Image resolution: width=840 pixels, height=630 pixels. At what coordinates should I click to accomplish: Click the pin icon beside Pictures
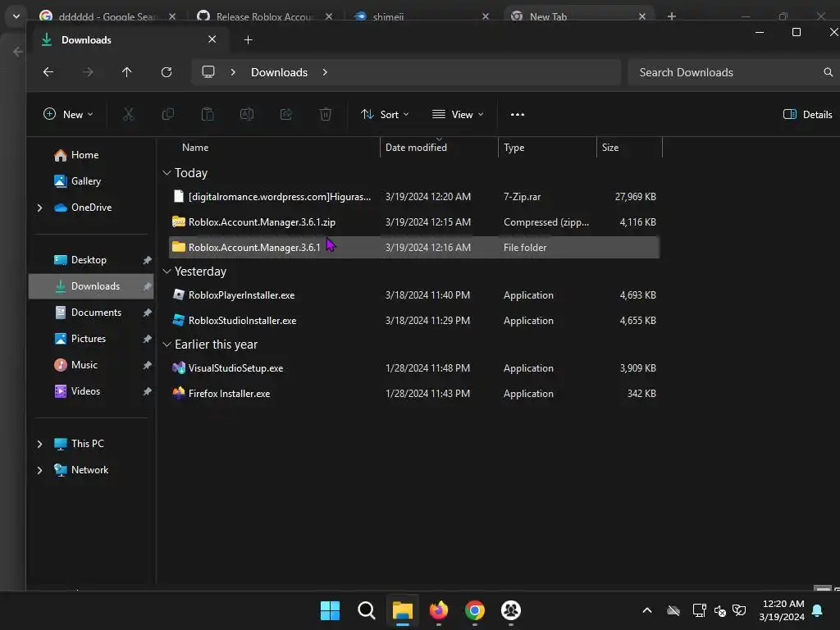tap(147, 339)
